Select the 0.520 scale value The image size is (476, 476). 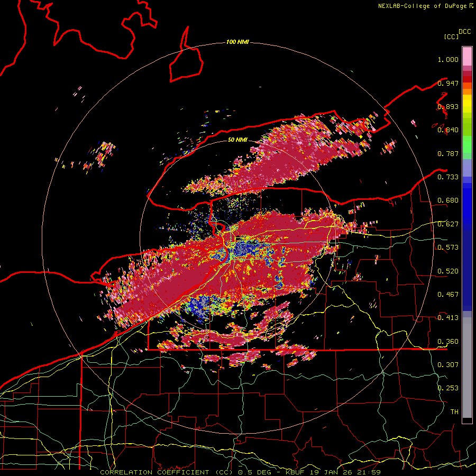coord(448,271)
